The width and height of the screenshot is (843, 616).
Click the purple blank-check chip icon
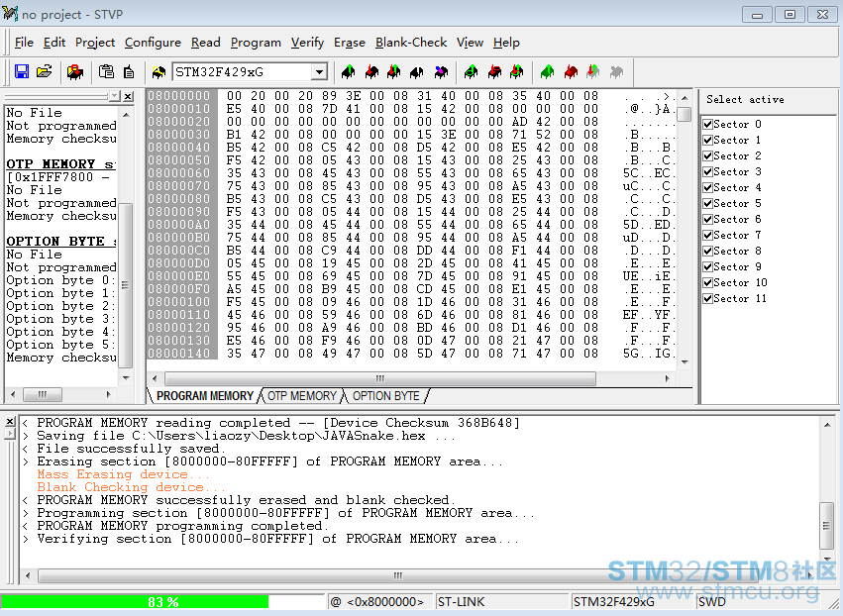[441, 71]
